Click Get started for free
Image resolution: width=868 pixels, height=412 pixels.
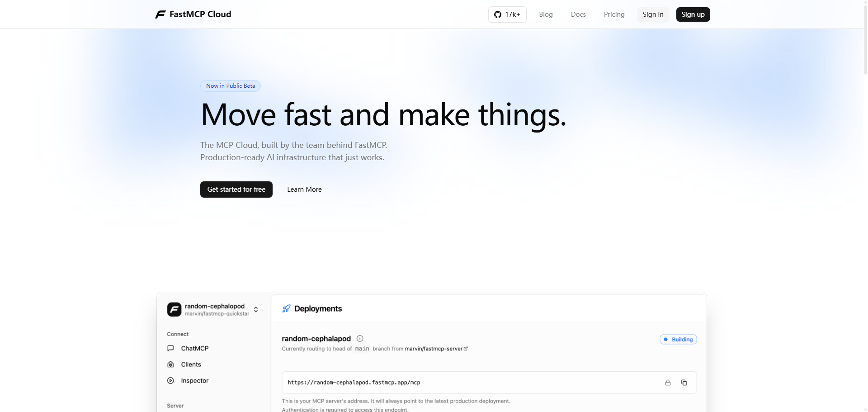click(236, 189)
